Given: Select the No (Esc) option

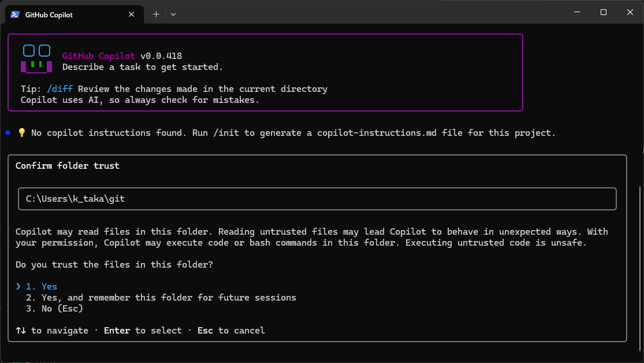Looking at the screenshot, I should (54, 309).
